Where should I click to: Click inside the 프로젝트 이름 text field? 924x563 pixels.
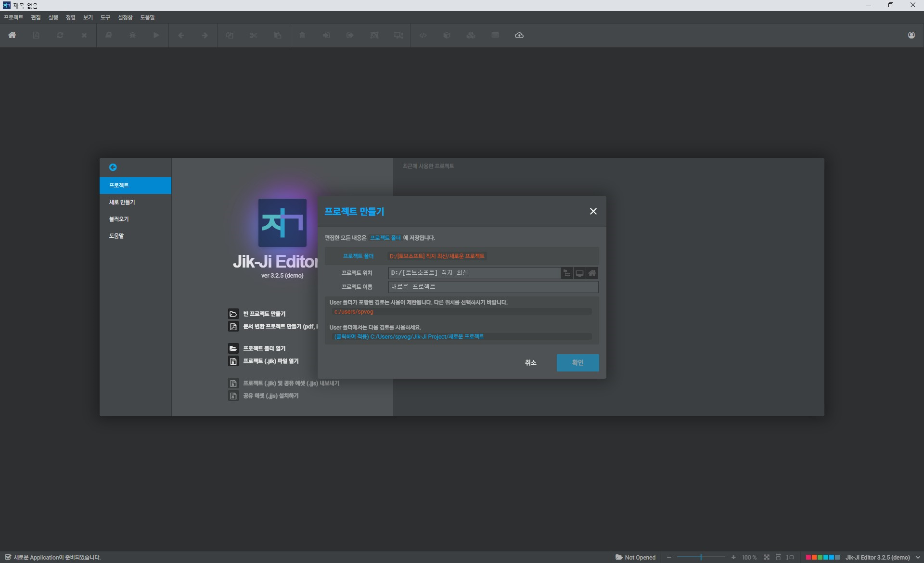493,287
